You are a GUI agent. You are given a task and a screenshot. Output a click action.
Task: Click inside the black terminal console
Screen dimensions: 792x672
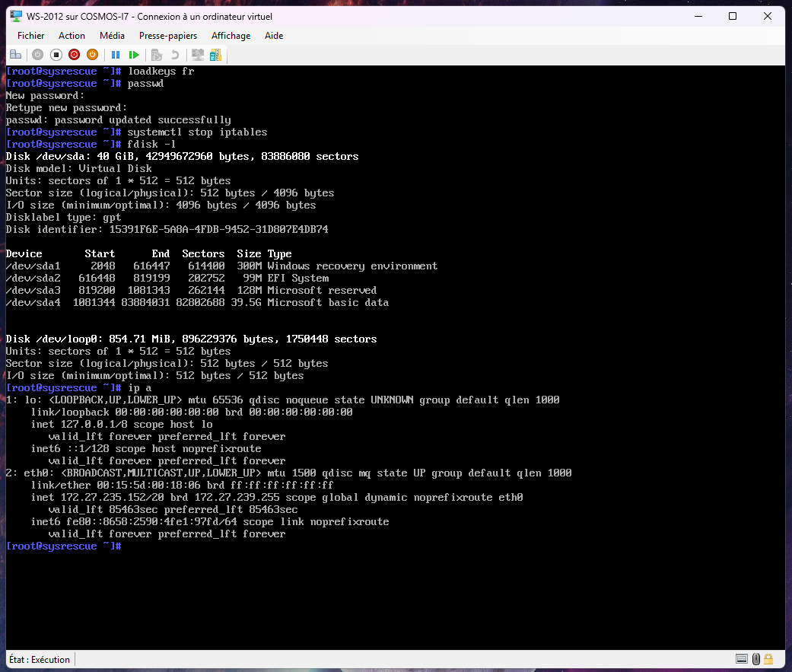click(x=396, y=594)
